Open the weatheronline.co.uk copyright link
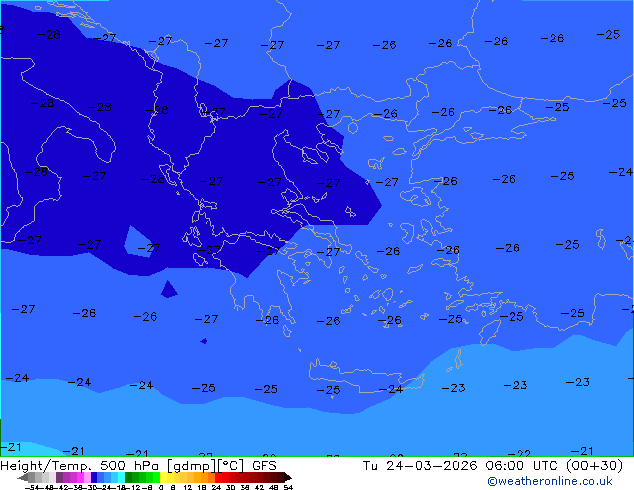Viewport: 634px width, 490px height. tap(549, 481)
